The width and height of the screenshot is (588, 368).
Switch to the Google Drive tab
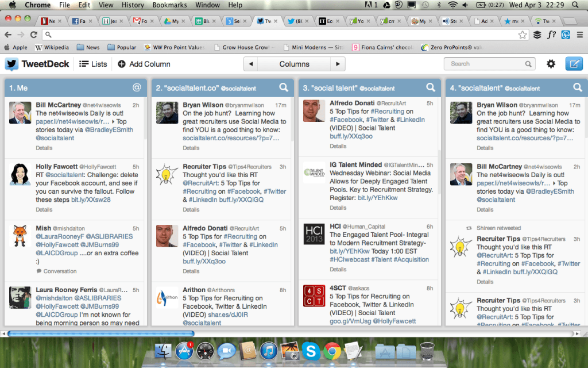pyautogui.click(x=175, y=21)
